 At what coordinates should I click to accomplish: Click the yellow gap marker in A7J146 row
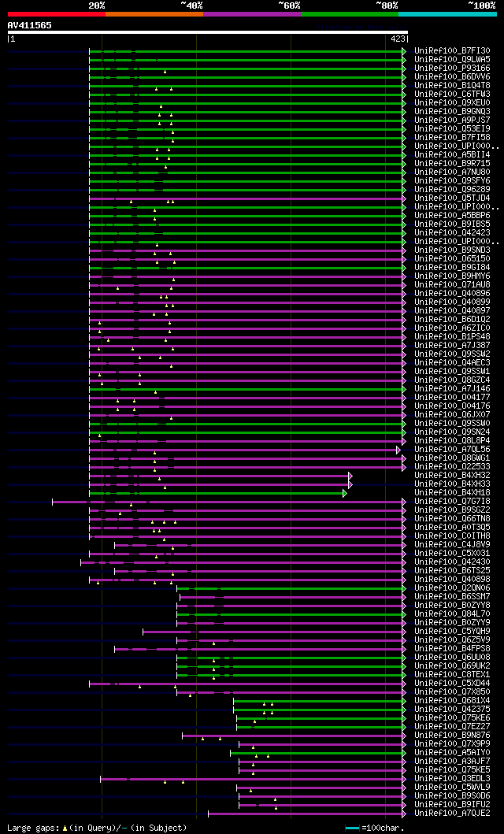coord(156,392)
